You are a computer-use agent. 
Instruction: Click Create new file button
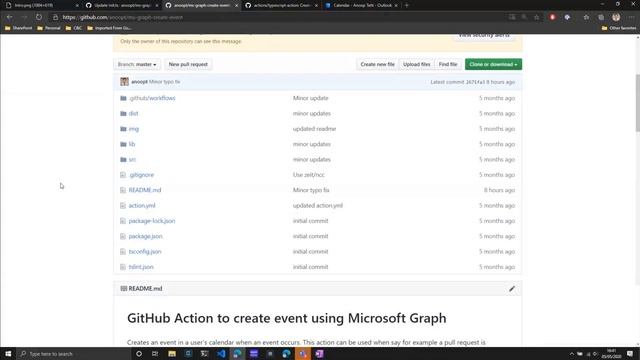pyautogui.click(x=378, y=64)
